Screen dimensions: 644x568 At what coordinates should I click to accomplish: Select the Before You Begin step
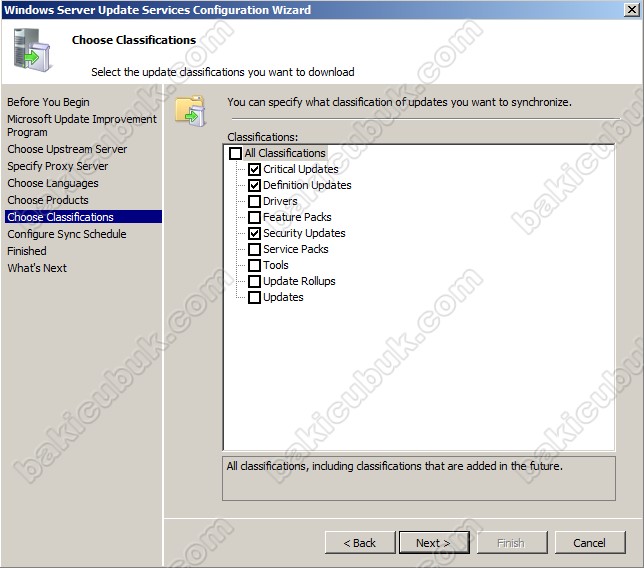[x=48, y=102]
